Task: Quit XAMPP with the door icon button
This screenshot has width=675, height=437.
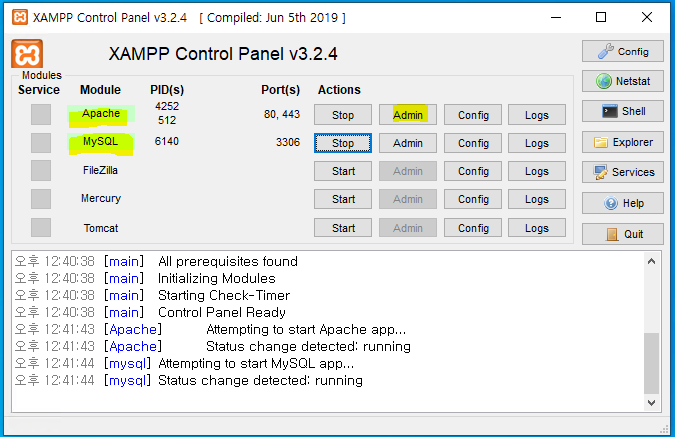Action: click(x=622, y=234)
